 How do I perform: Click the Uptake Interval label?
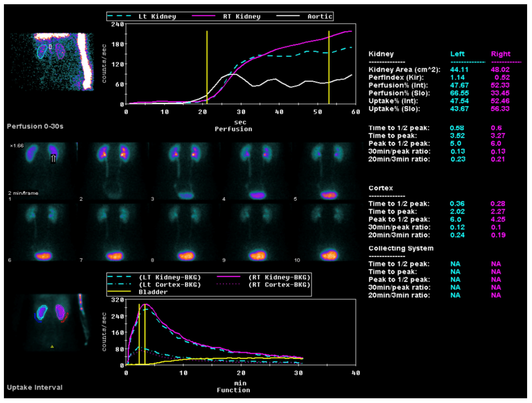tap(35, 387)
